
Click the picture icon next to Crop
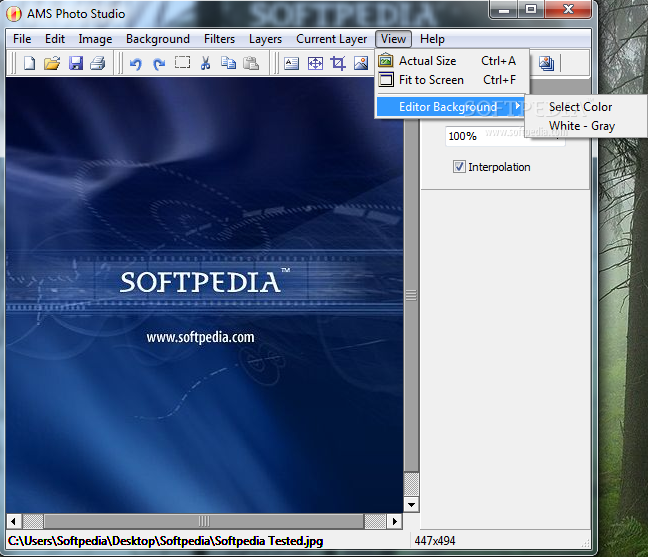(361, 63)
